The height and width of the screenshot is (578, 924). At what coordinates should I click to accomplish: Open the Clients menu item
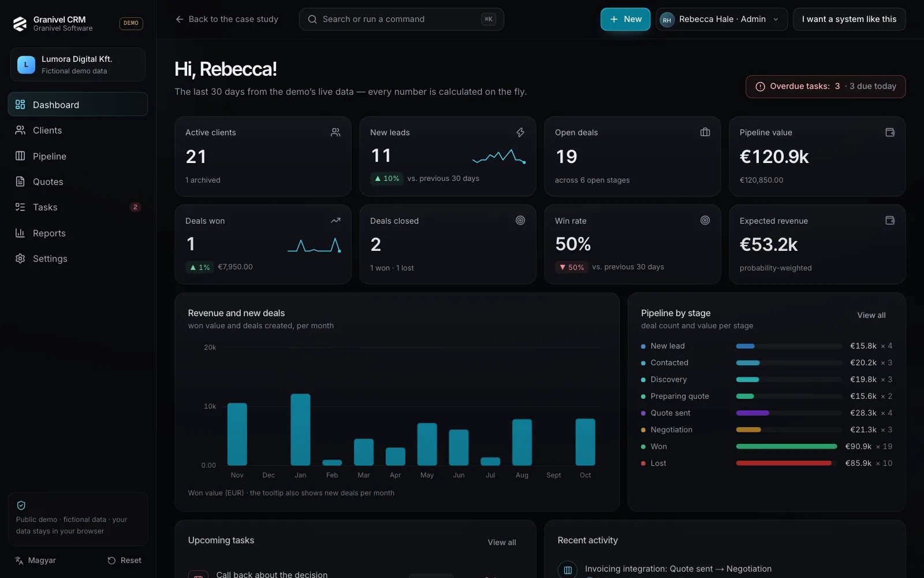(78, 130)
